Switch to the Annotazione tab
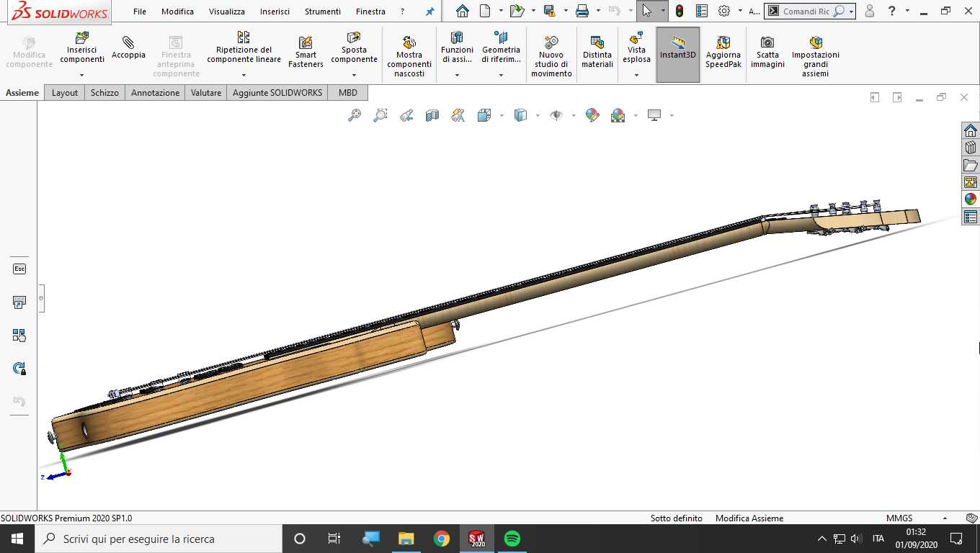Viewport: 980px width, 553px height. click(155, 93)
